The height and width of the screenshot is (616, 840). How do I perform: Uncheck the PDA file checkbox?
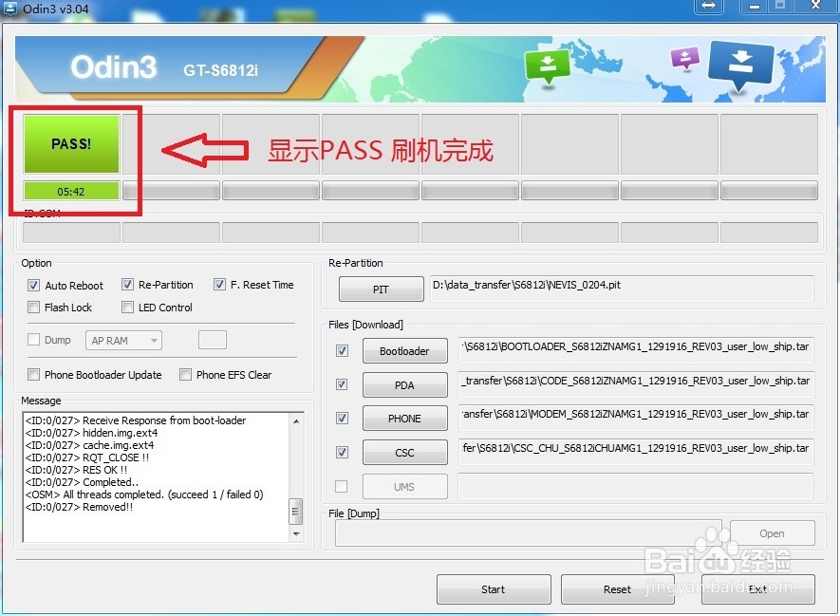pos(342,384)
